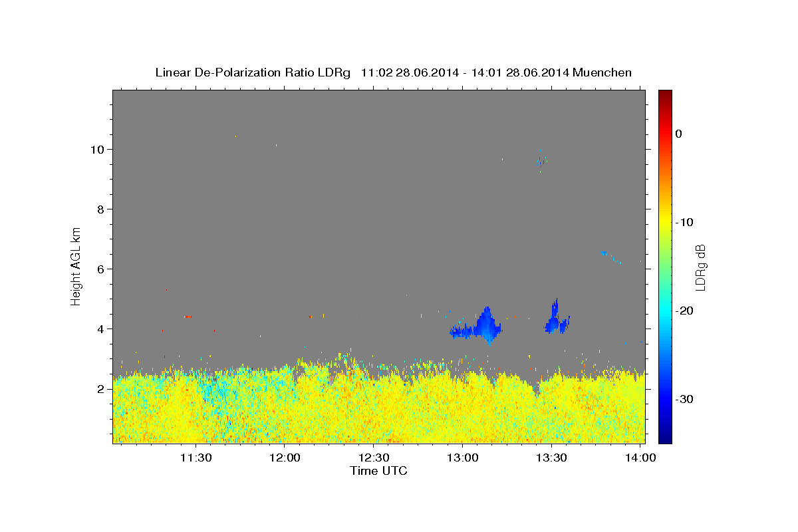The height and width of the screenshot is (532, 798).
Task: Click the 14:00 time tick label
Action: click(x=640, y=458)
